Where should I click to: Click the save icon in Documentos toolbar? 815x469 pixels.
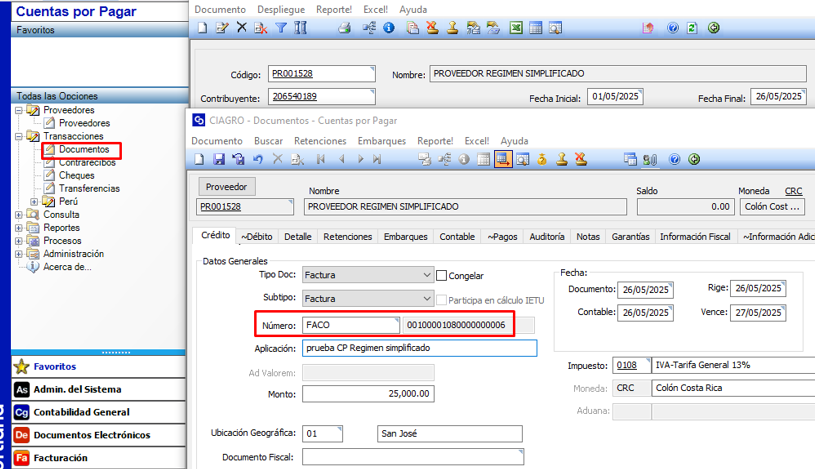pyautogui.click(x=219, y=159)
